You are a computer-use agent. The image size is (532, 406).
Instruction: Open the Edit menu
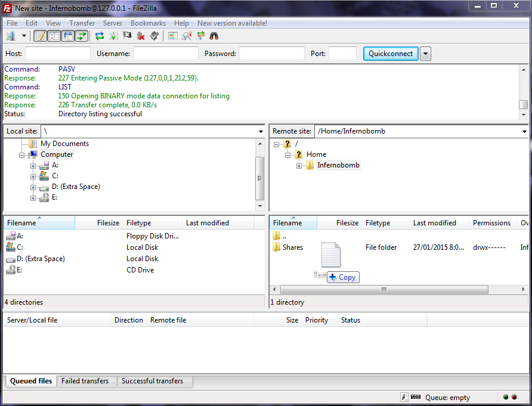(32, 23)
